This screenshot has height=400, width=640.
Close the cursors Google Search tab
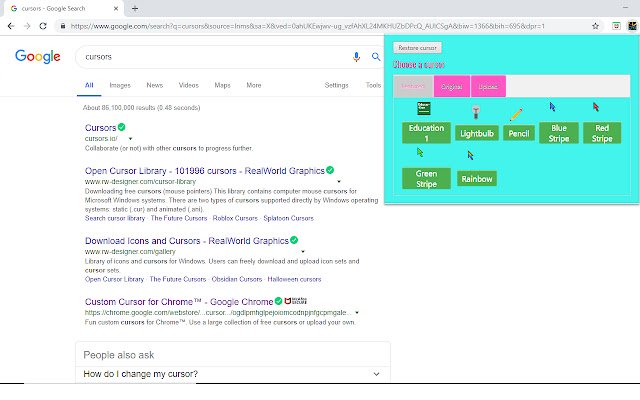tap(116, 8)
